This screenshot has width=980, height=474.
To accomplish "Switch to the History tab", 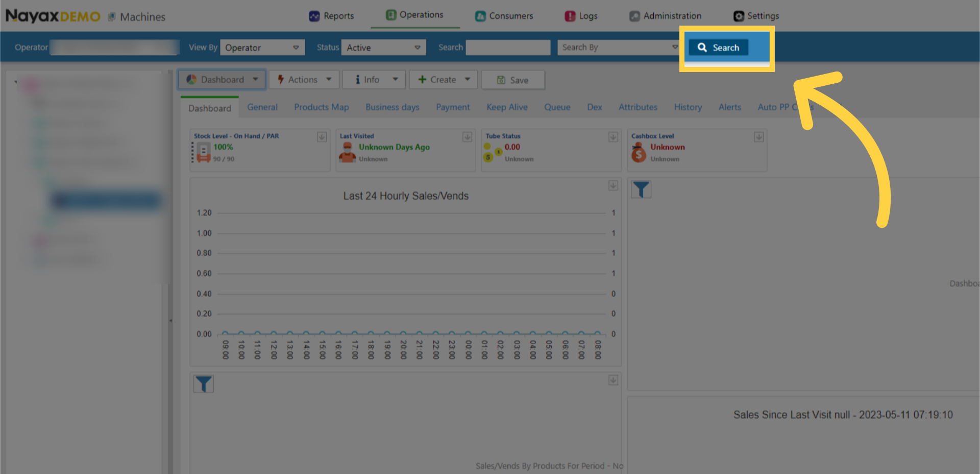I will (x=688, y=107).
